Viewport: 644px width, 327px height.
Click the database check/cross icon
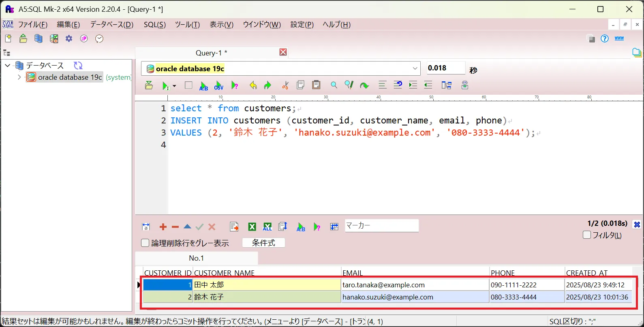pyautogui.click(x=54, y=39)
